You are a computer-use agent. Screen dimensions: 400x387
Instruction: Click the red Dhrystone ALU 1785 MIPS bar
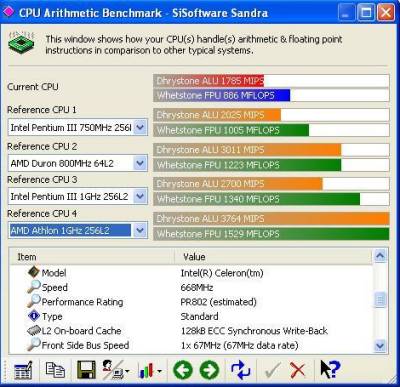(x=209, y=81)
